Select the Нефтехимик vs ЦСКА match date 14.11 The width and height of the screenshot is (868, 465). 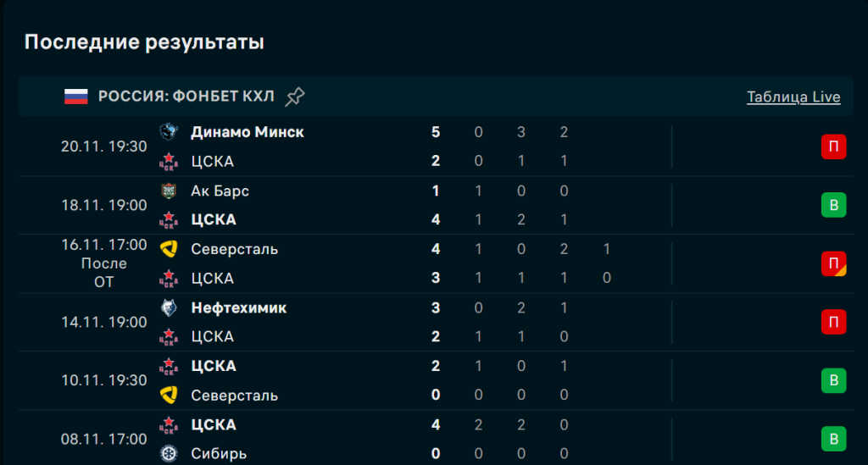(x=104, y=322)
